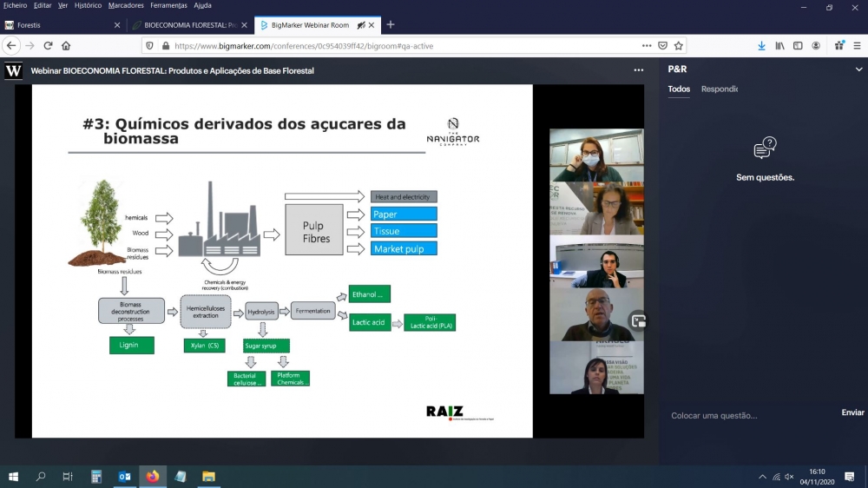The width and height of the screenshot is (868, 488).
Task: Select the bald man with glasses thumbnail
Action: click(x=596, y=314)
